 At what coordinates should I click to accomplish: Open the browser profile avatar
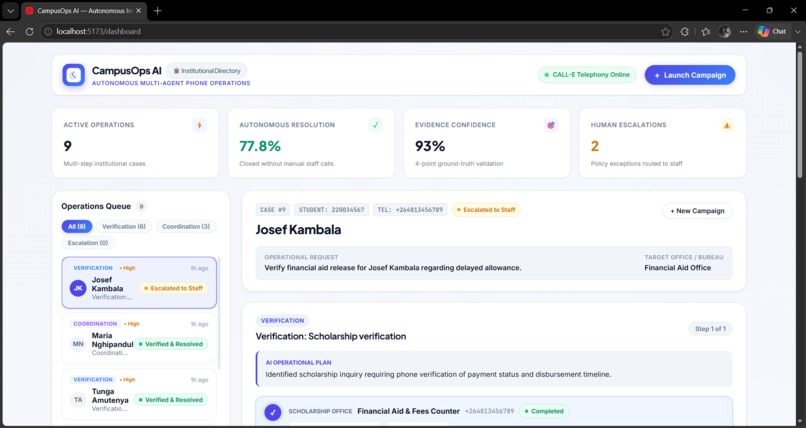tap(725, 31)
